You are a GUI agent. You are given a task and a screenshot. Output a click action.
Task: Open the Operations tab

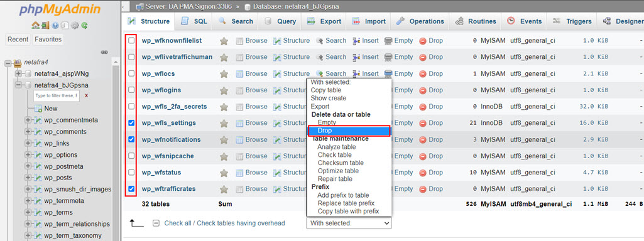420,21
